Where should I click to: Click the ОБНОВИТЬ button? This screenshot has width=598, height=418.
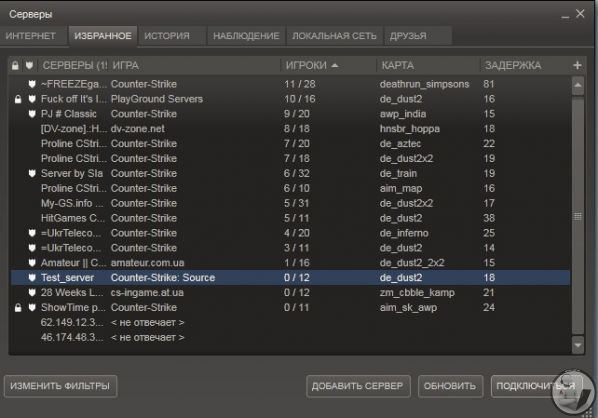coord(450,386)
